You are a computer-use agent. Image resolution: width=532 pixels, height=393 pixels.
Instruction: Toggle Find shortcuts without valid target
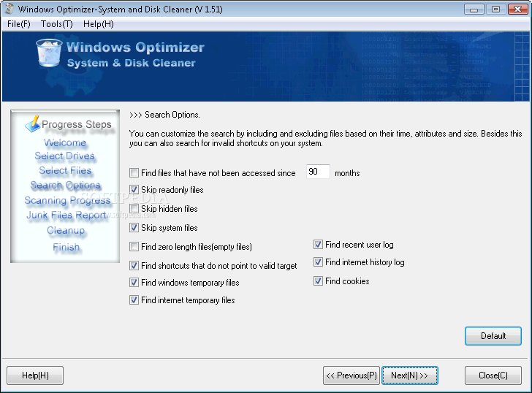click(134, 265)
